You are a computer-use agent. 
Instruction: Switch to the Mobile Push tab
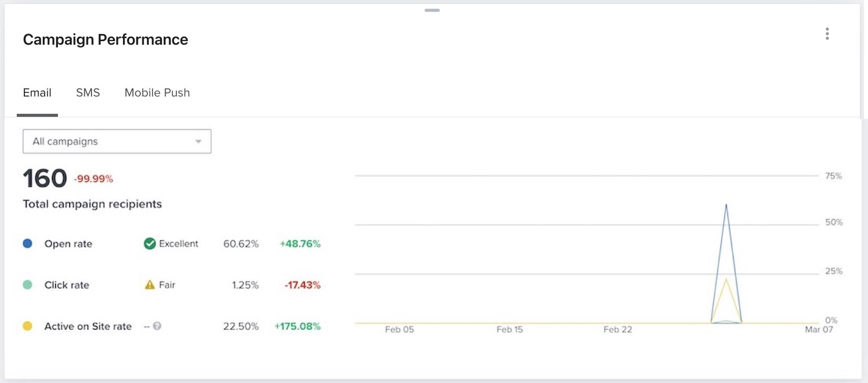[x=157, y=93]
